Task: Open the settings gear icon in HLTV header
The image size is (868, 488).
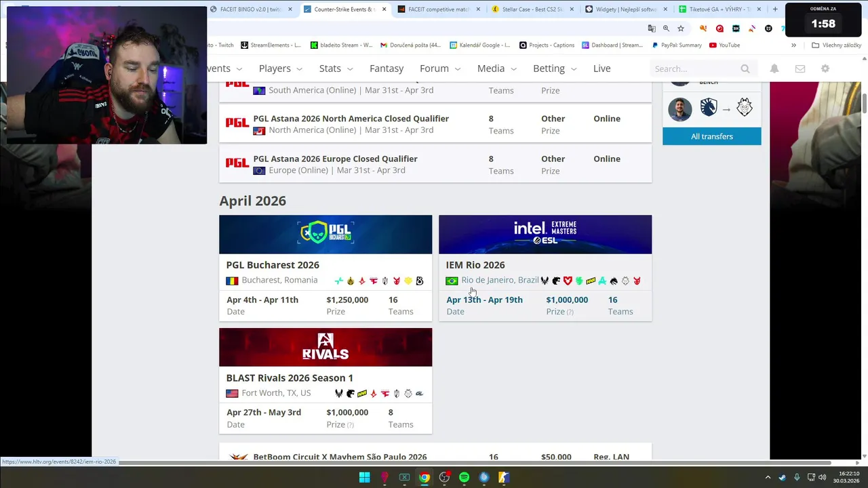Action: [x=825, y=68]
